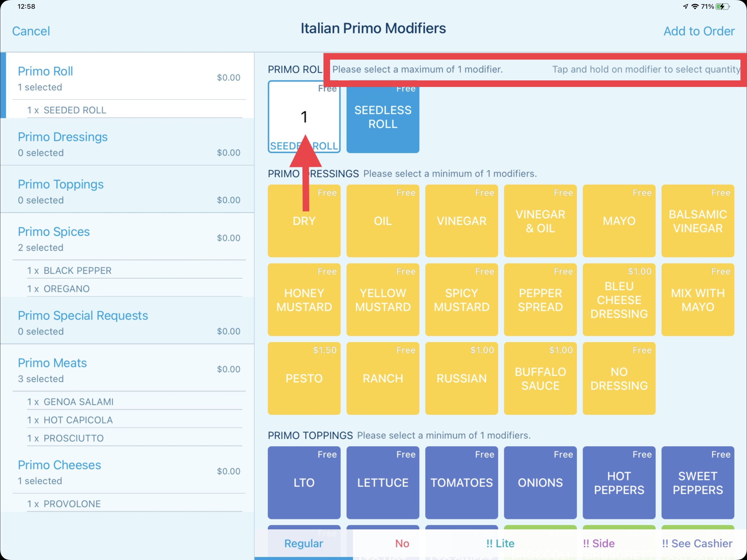Add the PEPPER SPREAD dressing
Viewport: 747px width, 560px height.
pyautogui.click(x=540, y=300)
